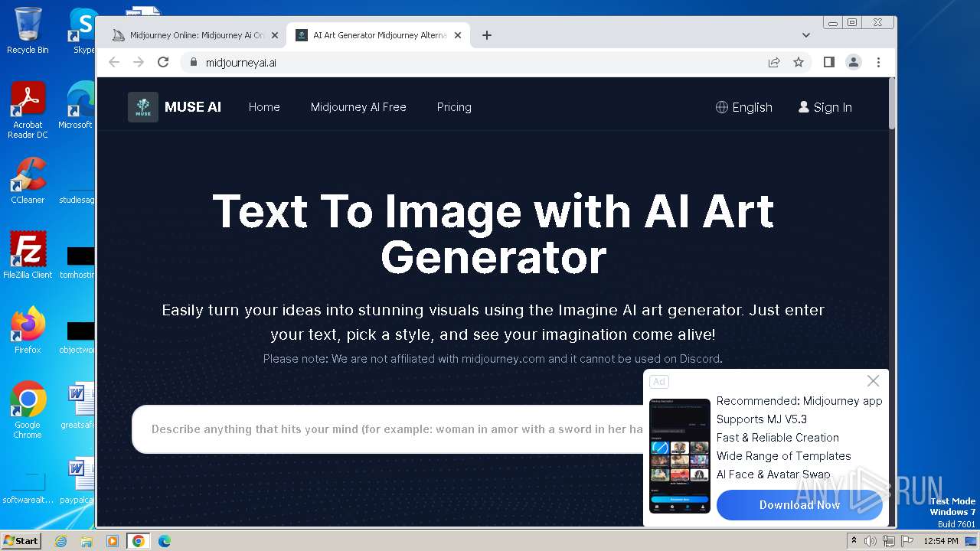Click the volume speaker tray icon

pyautogui.click(x=871, y=541)
